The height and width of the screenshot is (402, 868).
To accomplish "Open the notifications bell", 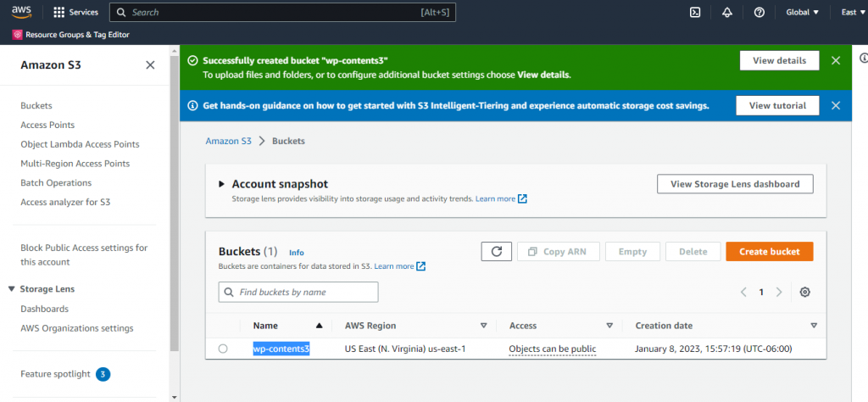I will [727, 12].
